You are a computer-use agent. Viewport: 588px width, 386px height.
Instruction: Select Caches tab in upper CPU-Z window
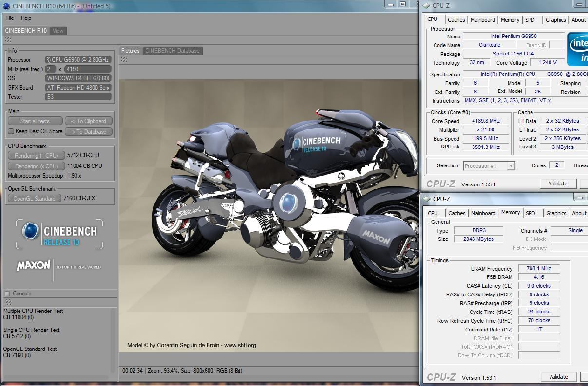456,20
